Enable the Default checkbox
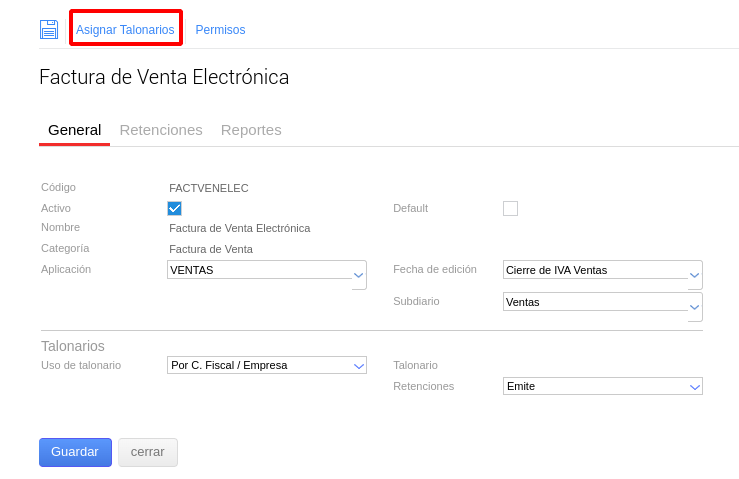This screenshot has height=479, width=739. tap(510, 208)
